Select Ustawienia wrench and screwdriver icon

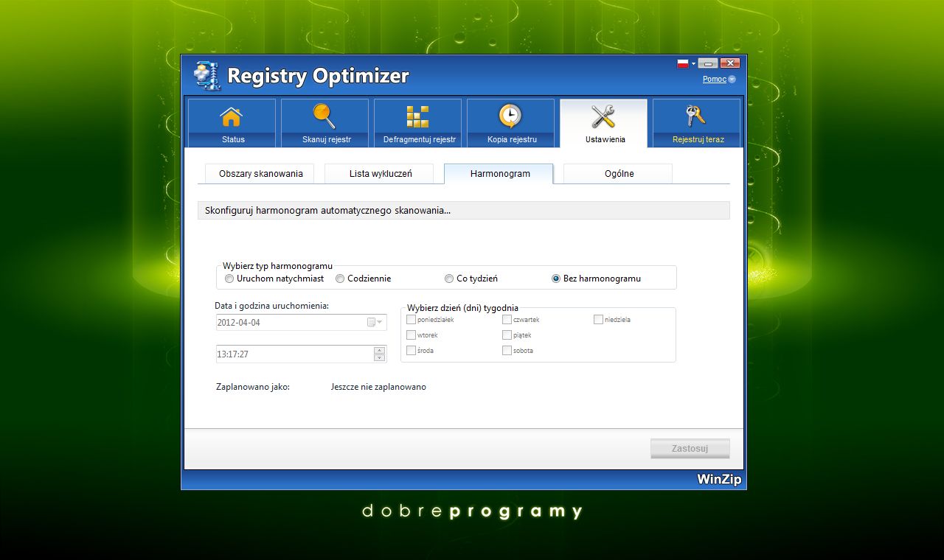(x=603, y=116)
